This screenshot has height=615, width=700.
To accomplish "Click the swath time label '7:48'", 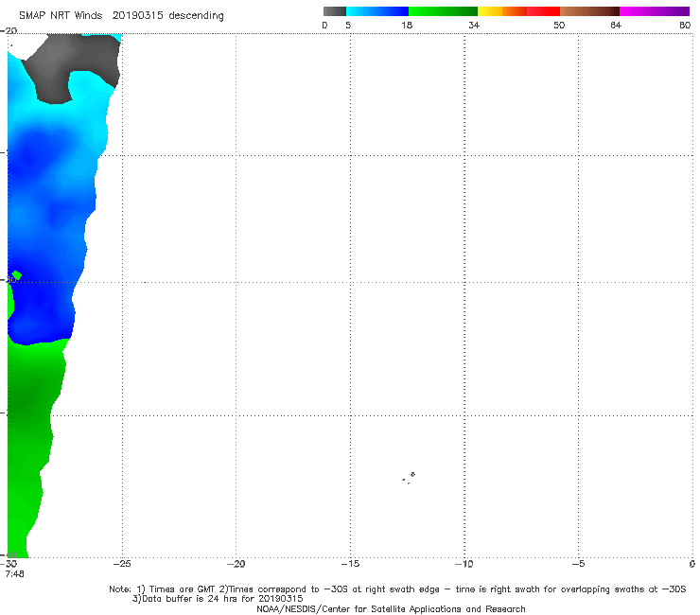I will point(14,574).
